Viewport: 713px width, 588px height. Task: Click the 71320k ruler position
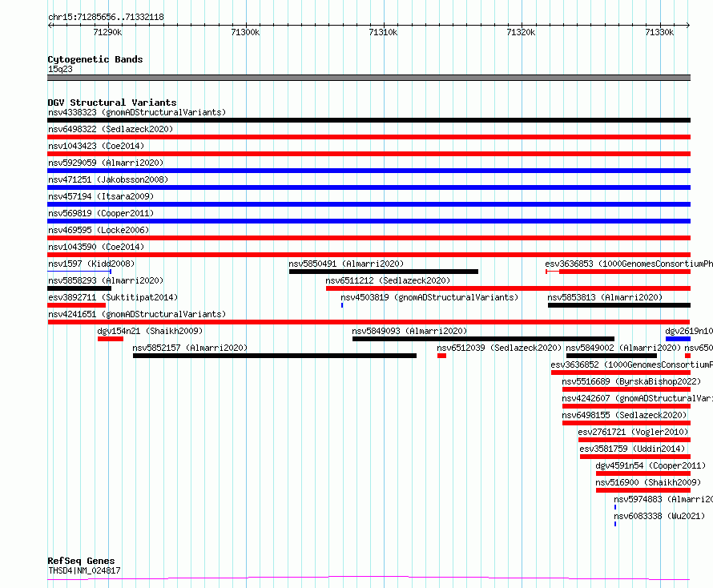point(521,32)
